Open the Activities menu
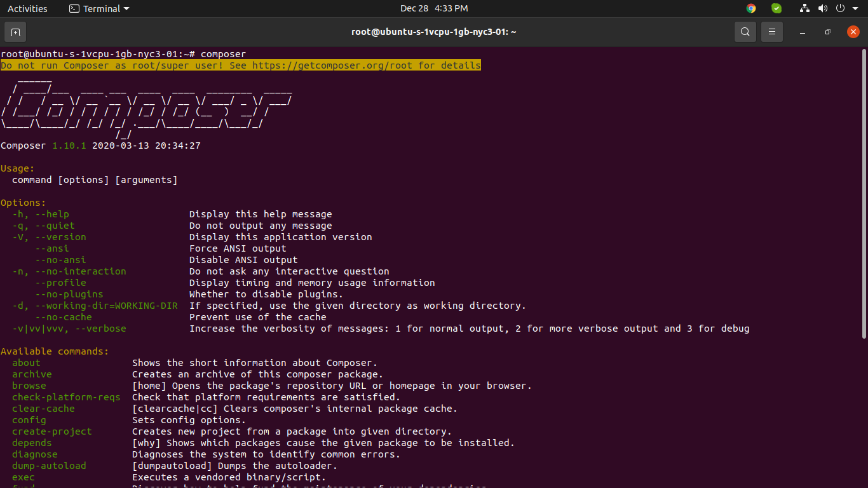The height and width of the screenshot is (488, 868). (x=27, y=8)
